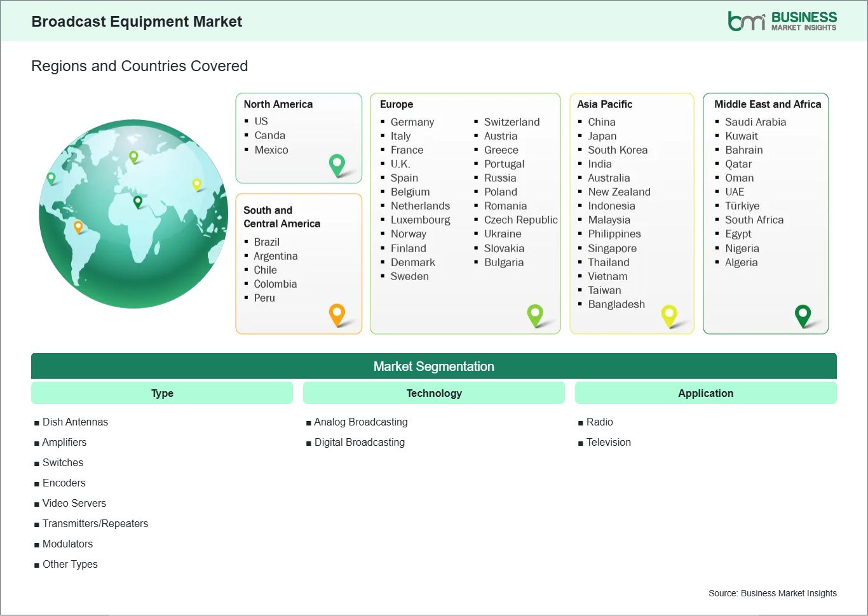Select the dark green pin on the globe
The height and width of the screenshot is (616, 868).
click(138, 201)
